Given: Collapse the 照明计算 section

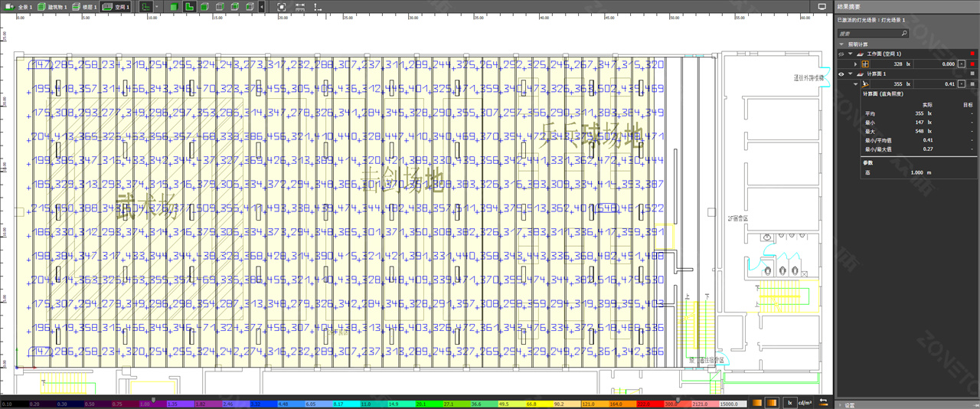Looking at the screenshot, I should coord(842,44).
